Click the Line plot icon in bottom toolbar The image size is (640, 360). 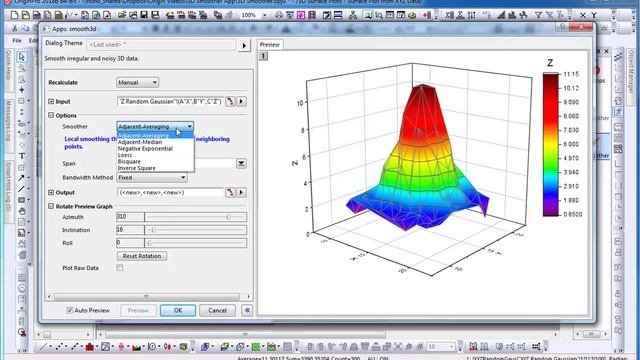[x=44, y=347]
